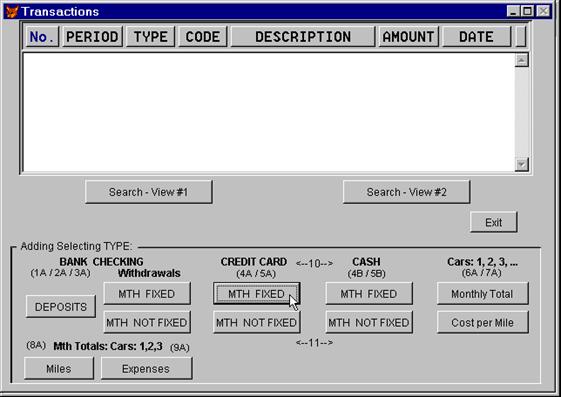This screenshot has width=561, height=397.
Task: Click the CREDIT CARD heading text
Action: click(254, 261)
